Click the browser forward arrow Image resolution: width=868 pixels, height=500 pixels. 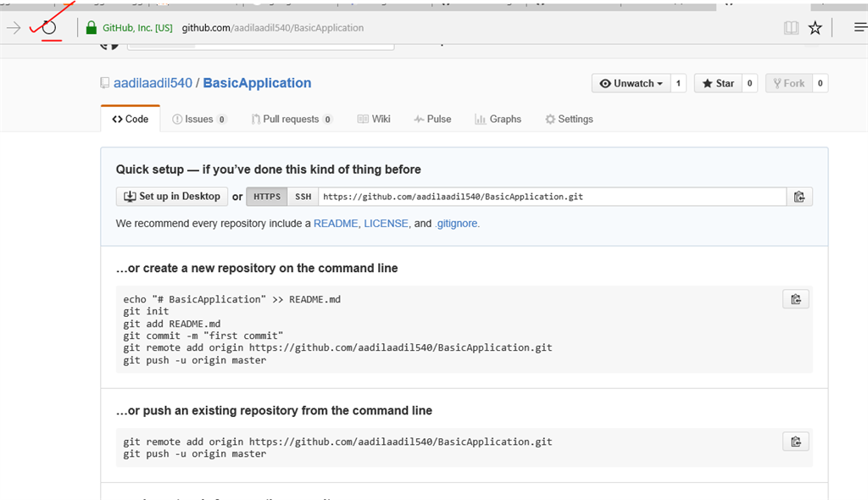[14, 28]
